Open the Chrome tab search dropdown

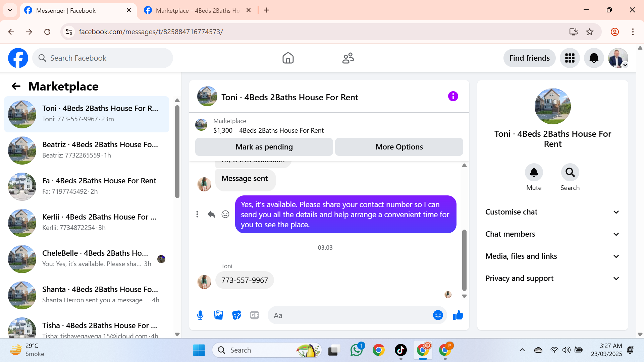10,10
